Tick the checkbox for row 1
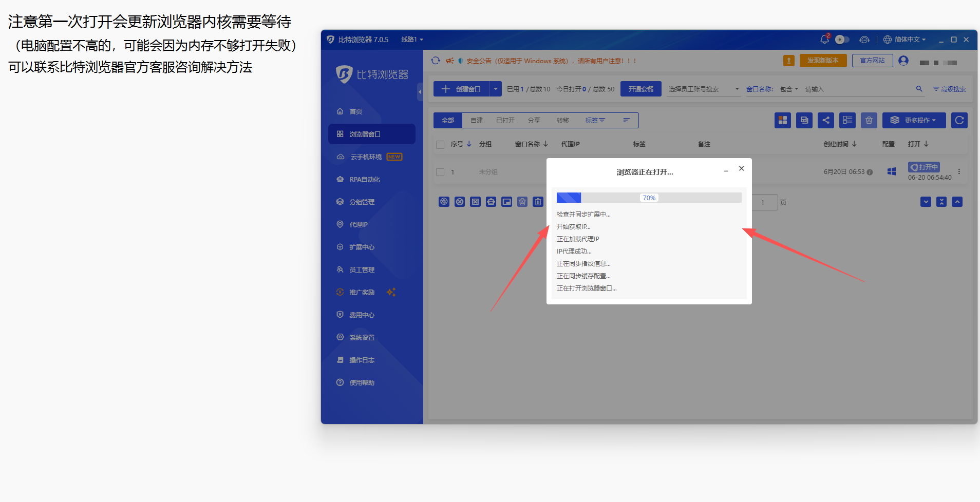This screenshot has width=980, height=502. point(440,172)
